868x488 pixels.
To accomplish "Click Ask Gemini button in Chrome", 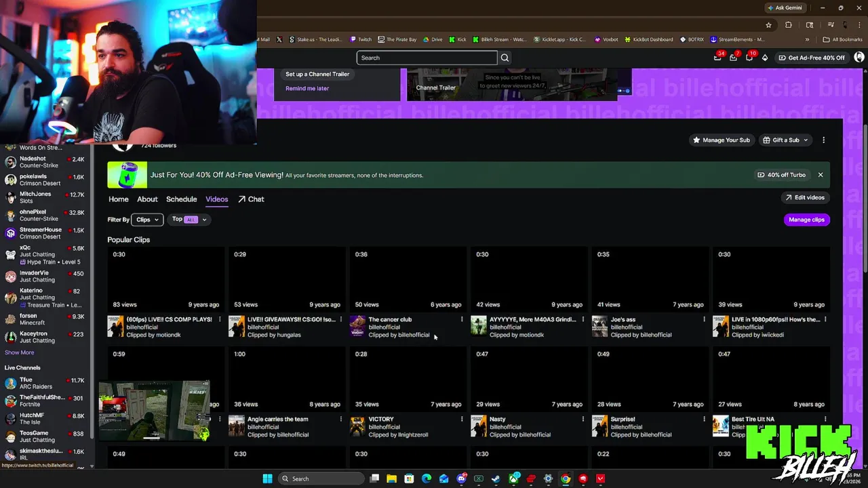I will (x=785, y=7).
